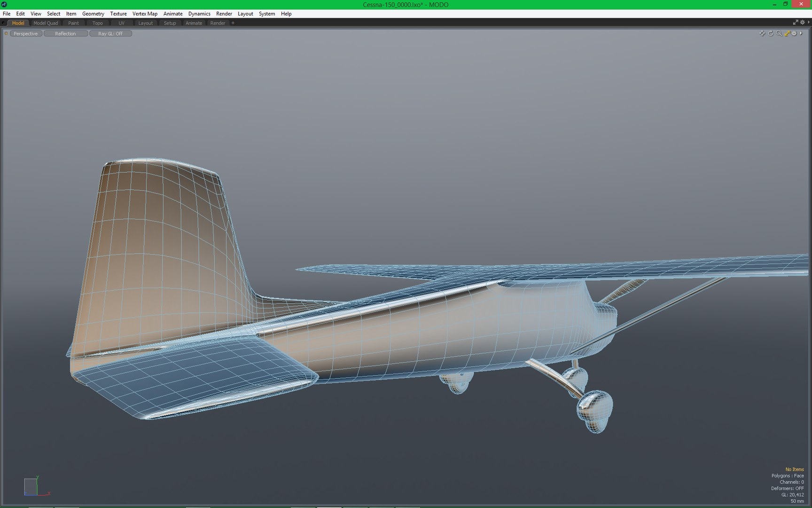Viewport: 812px width, 508px height.
Task: Open the viewport settings gear
Action: pyautogui.click(x=794, y=33)
